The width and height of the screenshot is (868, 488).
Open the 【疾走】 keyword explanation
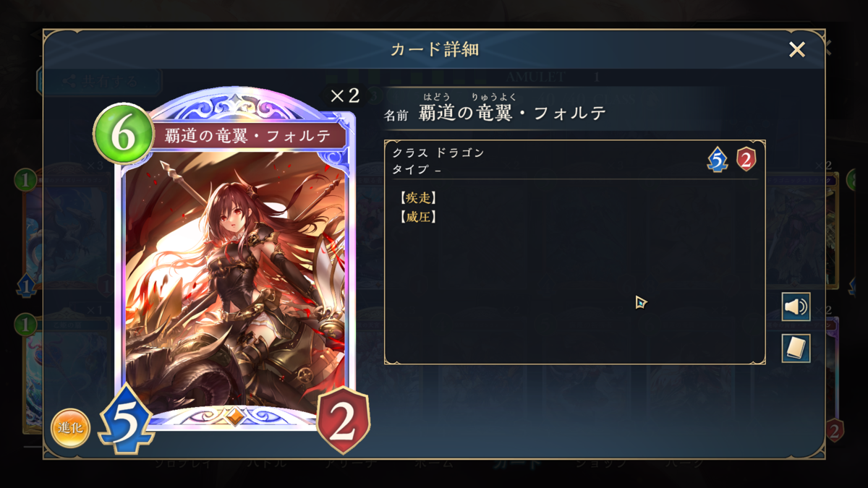point(417,198)
